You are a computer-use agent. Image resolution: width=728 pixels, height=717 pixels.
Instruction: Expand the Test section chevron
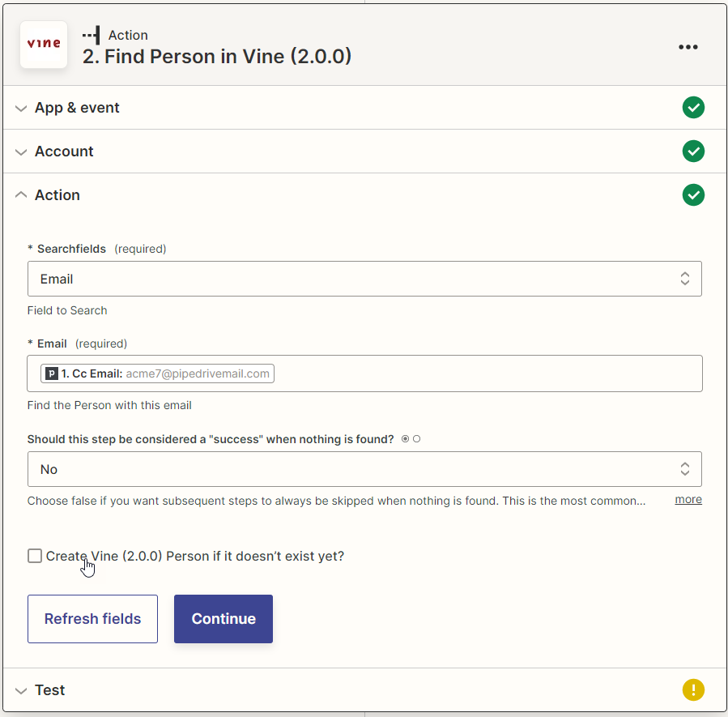click(21, 690)
